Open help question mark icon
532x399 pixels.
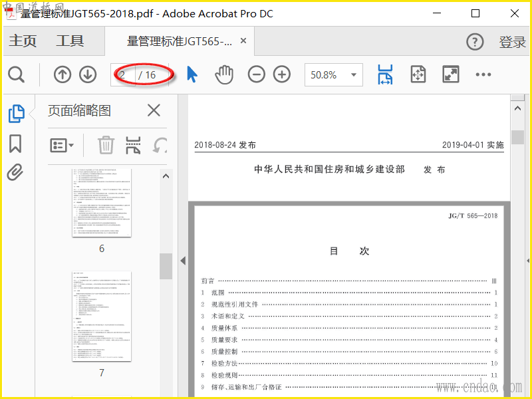(x=475, y=42)
